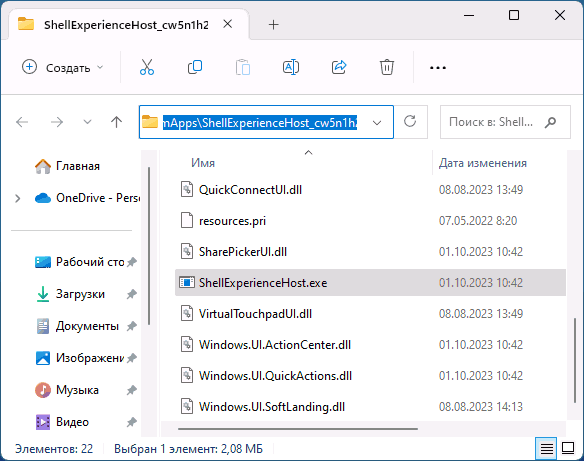The height and width of the screenshot is (461, 584).
Task: Open a new tab with plus button
Action: pyautogui.click(x=273, y=25)
